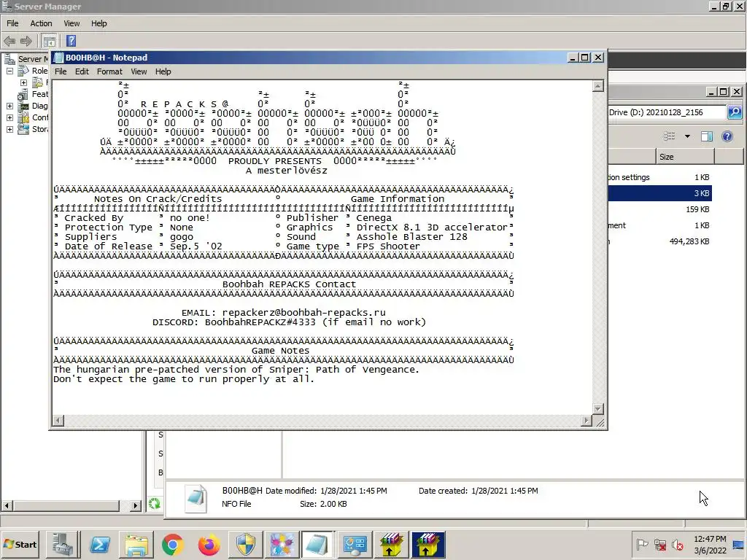Collapse the Roles tree node
This screenshot has height=560, width=747.
pos(9,71)
